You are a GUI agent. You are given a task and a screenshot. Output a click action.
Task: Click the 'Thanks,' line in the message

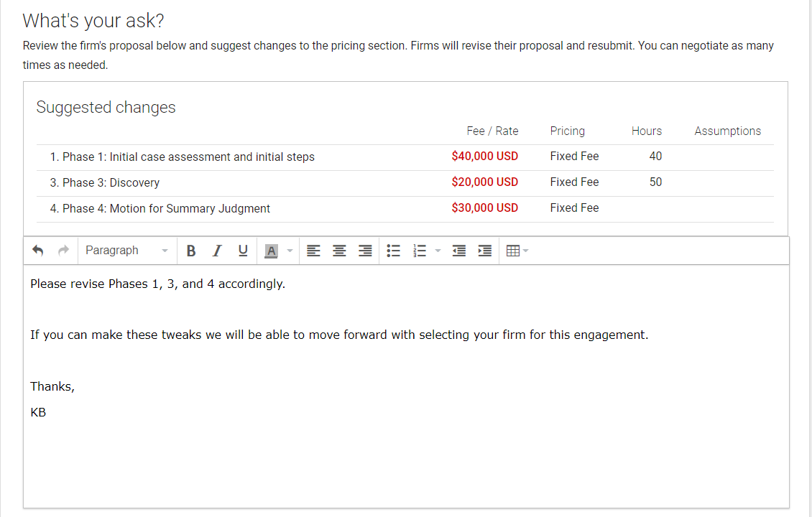52,386
